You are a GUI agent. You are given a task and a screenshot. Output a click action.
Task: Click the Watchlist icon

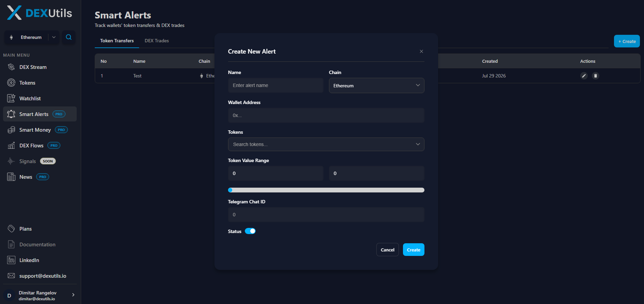(11, 98)
